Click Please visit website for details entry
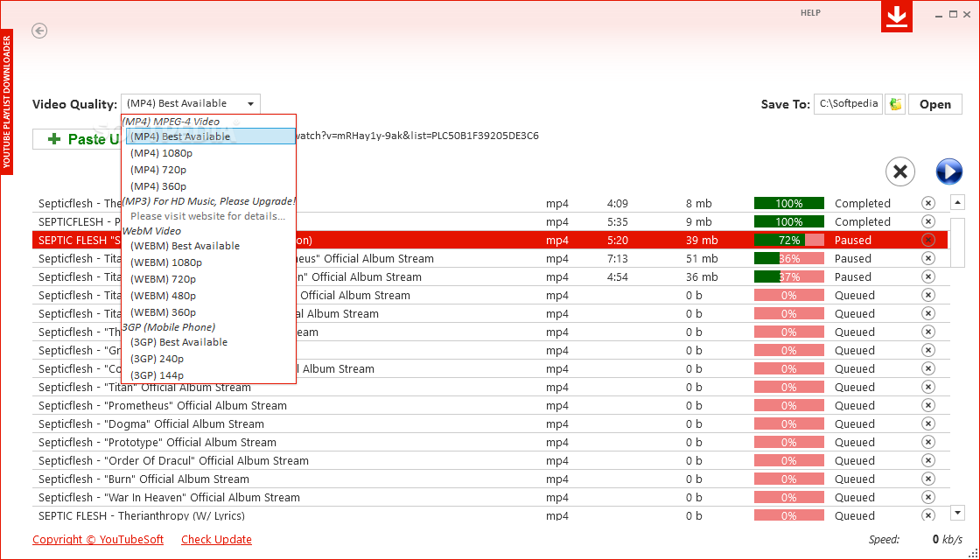This screenshot has height=560, width=980. (x=207, y=216)
